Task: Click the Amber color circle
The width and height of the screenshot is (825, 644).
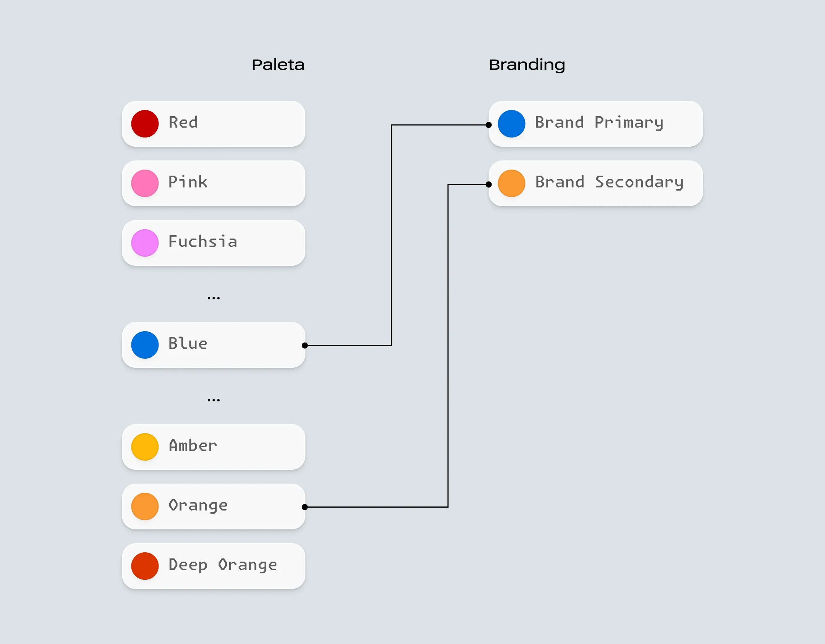Action: coord(145,447)
